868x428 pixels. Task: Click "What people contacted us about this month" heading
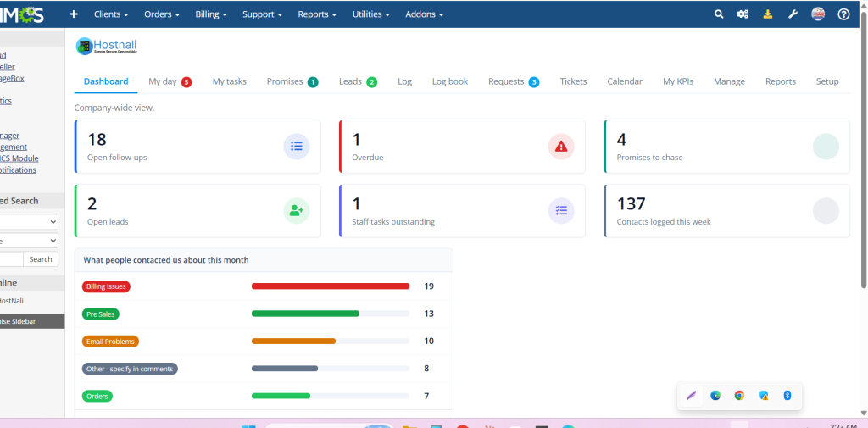tap(166, 259)
